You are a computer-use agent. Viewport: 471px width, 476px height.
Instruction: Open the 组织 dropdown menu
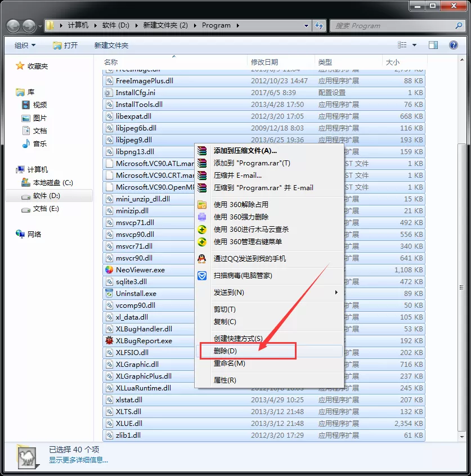pos(25,45)
